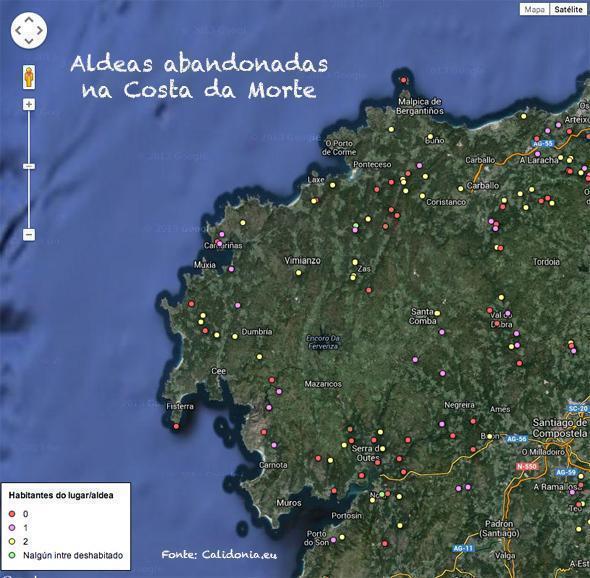Image resolution: width=590 pixels, height=578 pixels.
Task: Click the AG-55 road shield
Action: 543,143
